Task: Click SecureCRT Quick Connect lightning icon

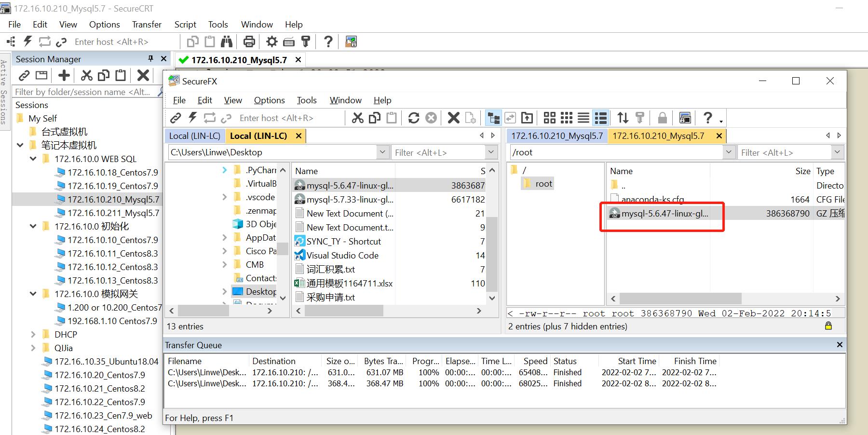Action: pyautogui.click(x=28, y=41)
